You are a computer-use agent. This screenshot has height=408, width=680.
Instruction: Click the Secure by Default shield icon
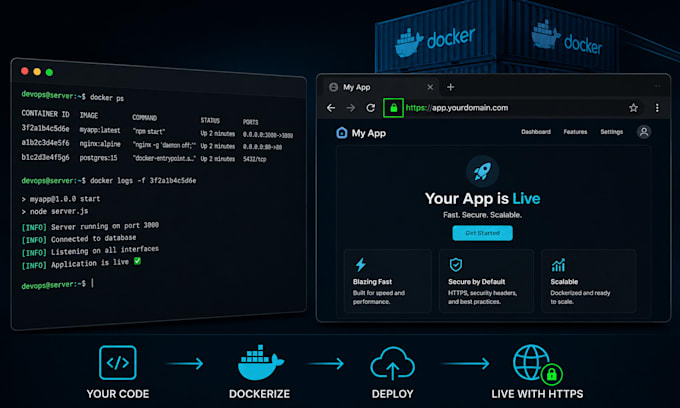click(x=455, y=264)
